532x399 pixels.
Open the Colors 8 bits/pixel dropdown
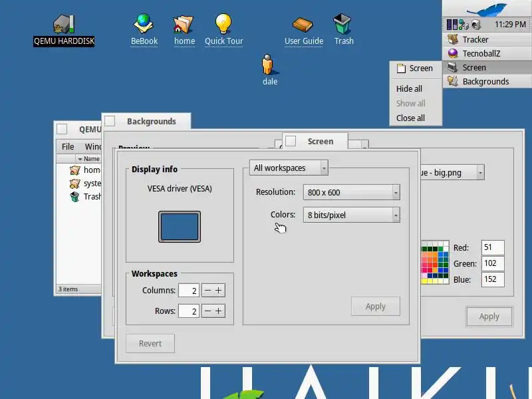tap(352, 215)
